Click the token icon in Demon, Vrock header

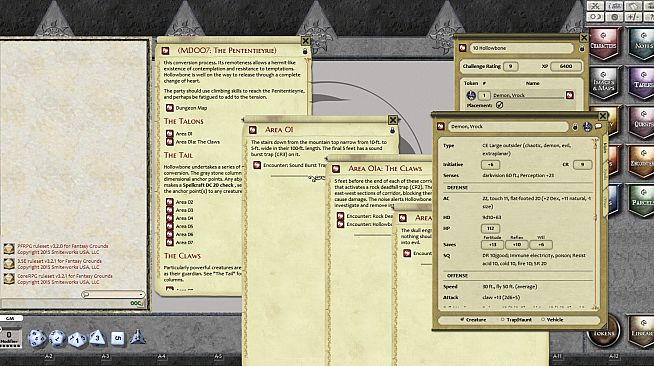click(x=587, y=126)
